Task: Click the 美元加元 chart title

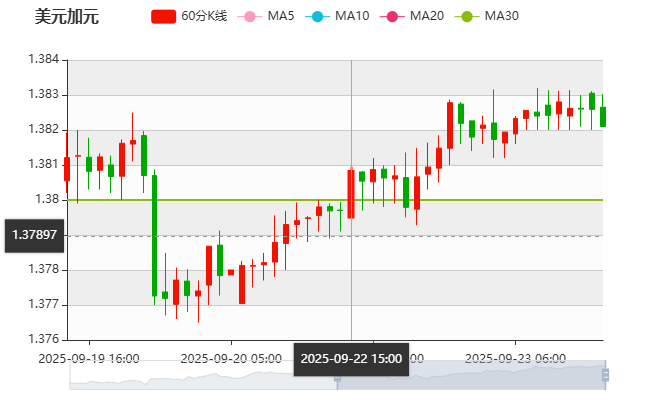Action: [x=67, y=16]
